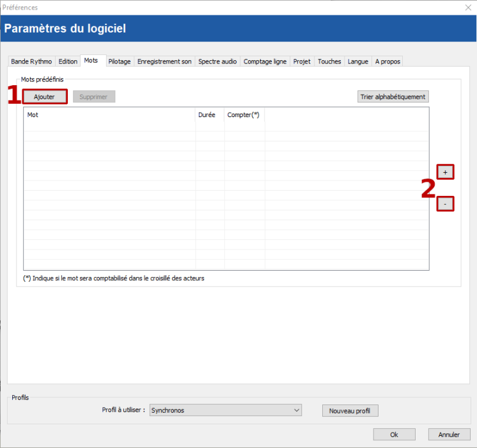This screenshot has width=477, height=448.
Task: Switch to the Langue tab
Action: [x=357, y=61]
